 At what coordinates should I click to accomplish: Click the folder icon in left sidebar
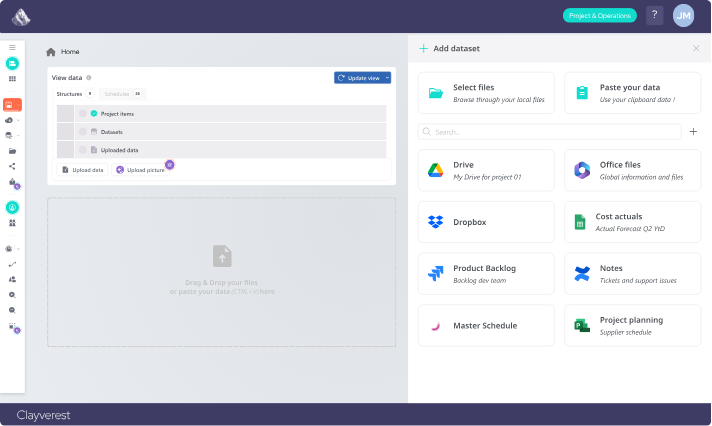tap(12, 150)
